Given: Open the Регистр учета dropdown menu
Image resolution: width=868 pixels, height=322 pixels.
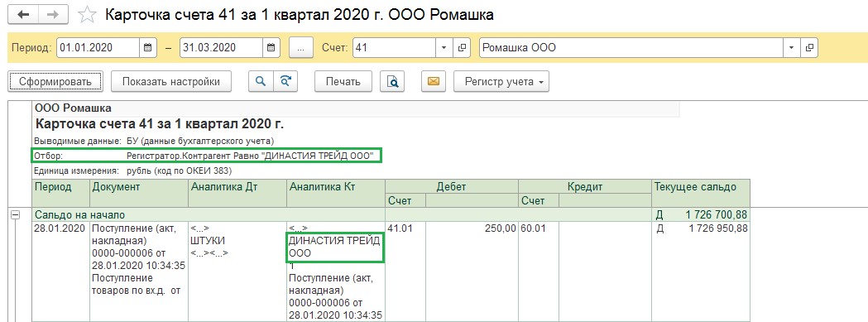Looking at the screenshot, I should click(x=501, y=81).
